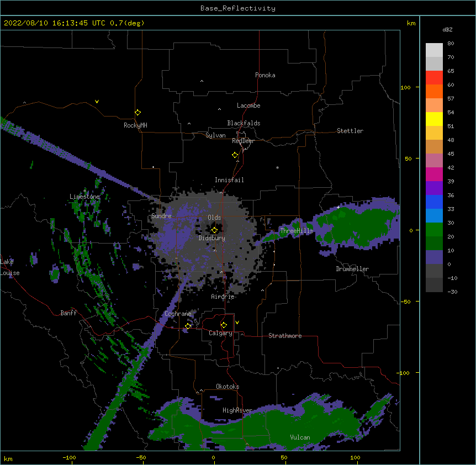Click the yellow marker south of RedDeer
Image resolution: width=476 pixels, height=465 pixels.
coord(235,155)
